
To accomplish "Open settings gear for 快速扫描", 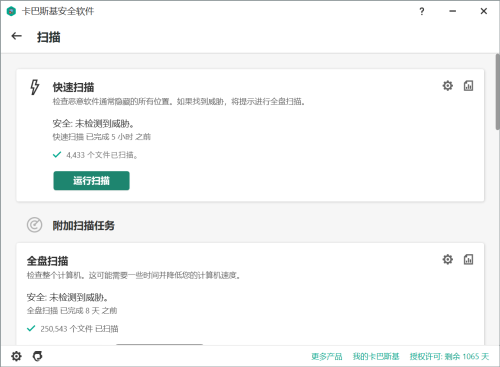I will pyautogui.click(x=448, y=86).
